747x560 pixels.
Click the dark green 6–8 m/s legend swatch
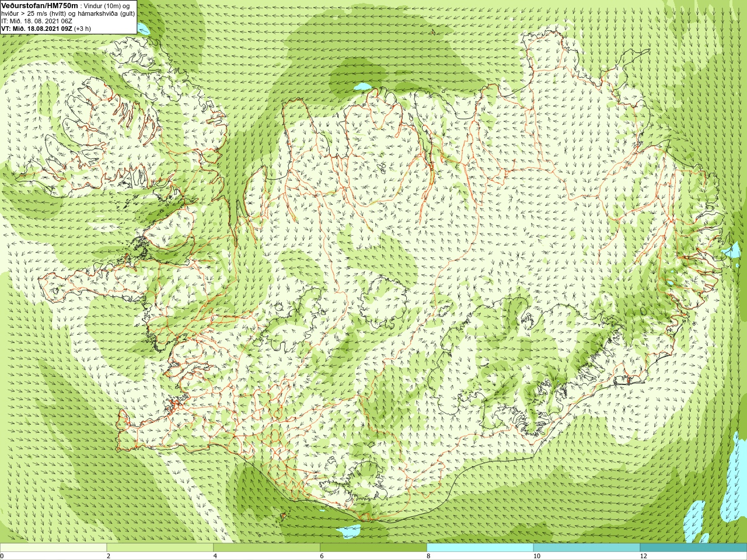coord(373,548)
